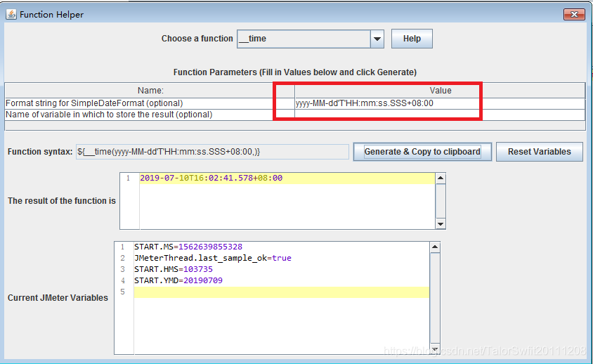
Task: Click the result pane vertical scrollbar track
Action: click(441, 201)
